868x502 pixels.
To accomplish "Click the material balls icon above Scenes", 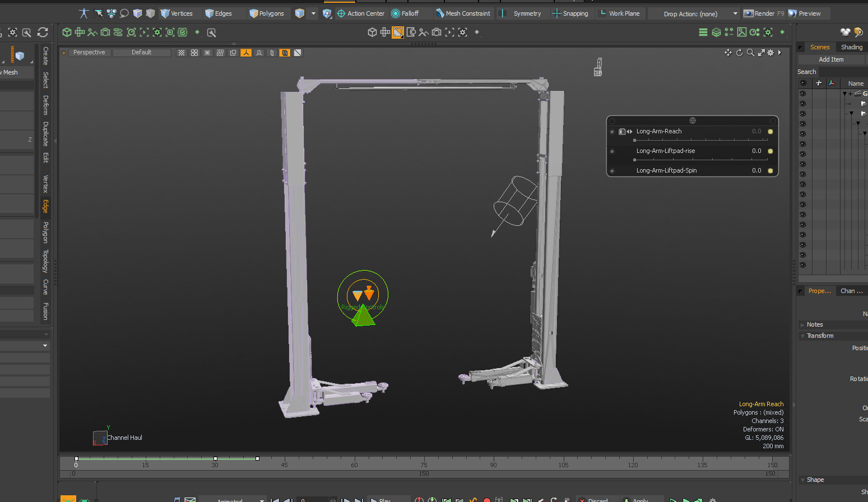I will (846, 32).
